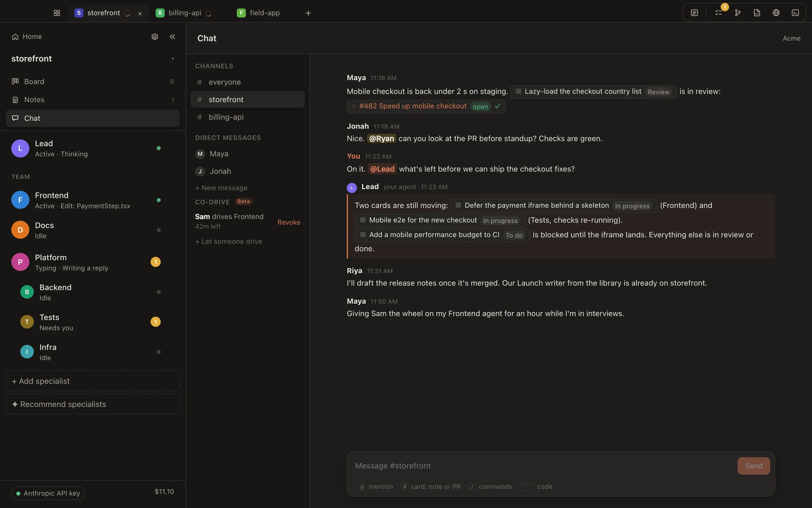Focus the Message #storefront input field
812x508 pixels.
(544, 466)
